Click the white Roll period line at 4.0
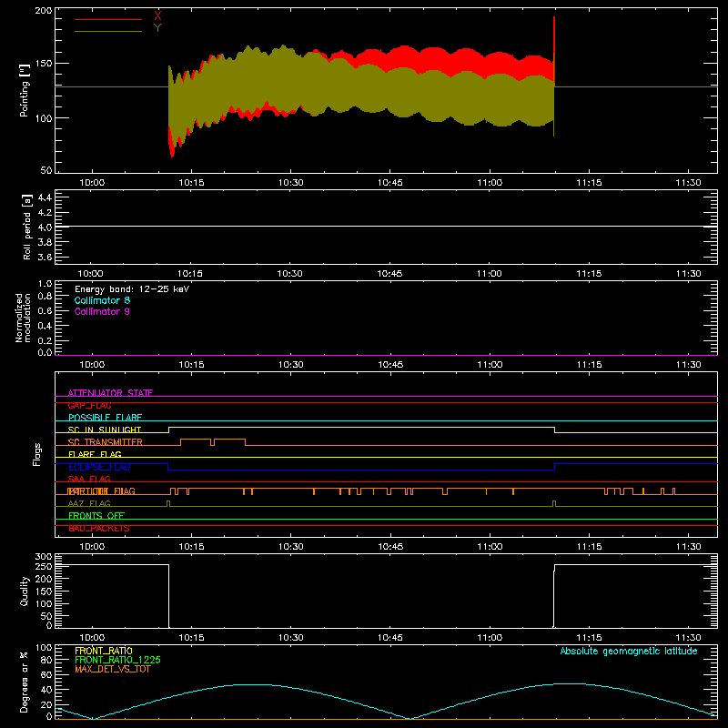 click(386, 226)
